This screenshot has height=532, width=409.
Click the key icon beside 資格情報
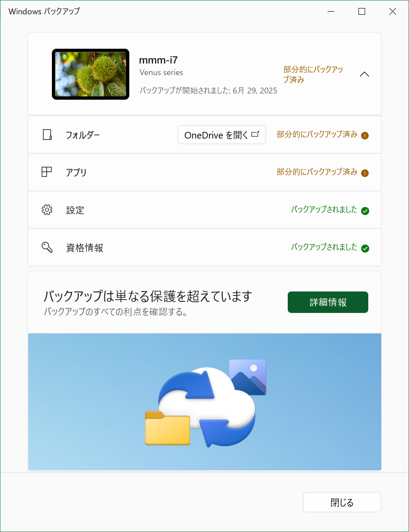point(47,247)
